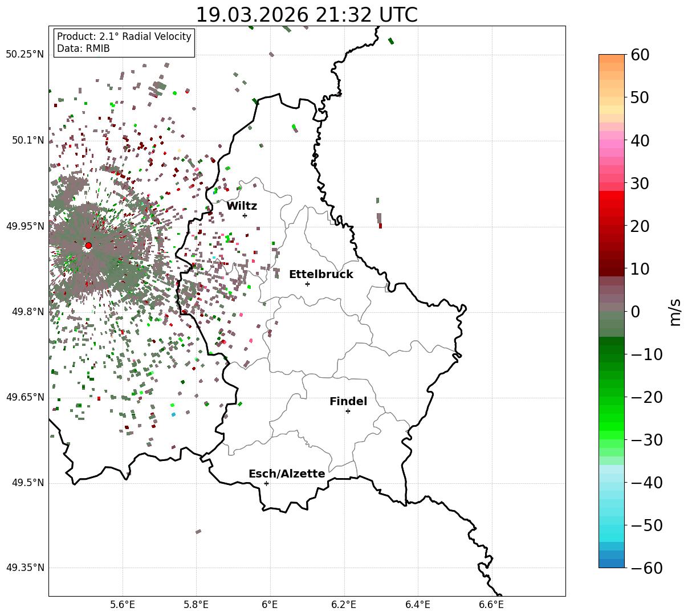Click the title 19.03.2026 21:32 UTC
Screen dimensions: 688x616
pos(307,15)
